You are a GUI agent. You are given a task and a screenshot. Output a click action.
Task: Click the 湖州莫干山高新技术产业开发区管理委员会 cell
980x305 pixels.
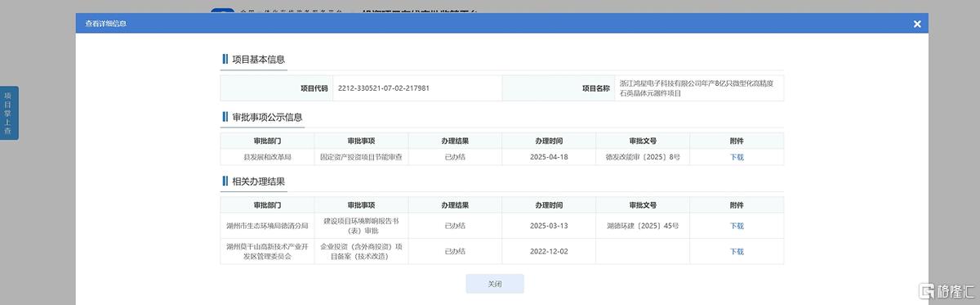point(267,252)
